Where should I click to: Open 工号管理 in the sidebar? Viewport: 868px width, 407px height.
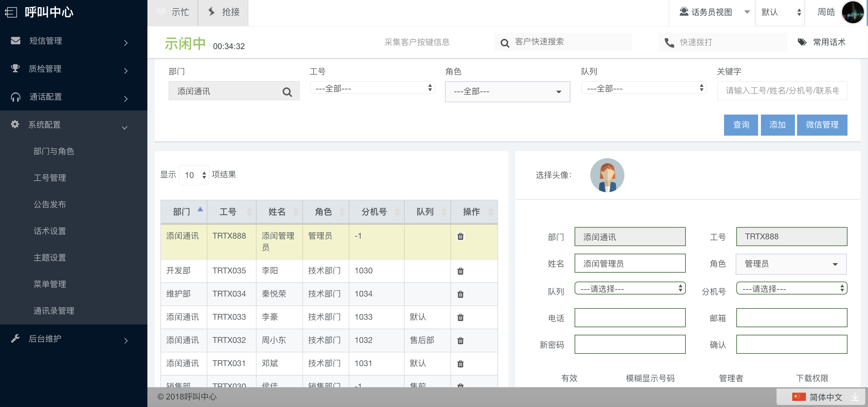pyautogui.click(x=50, y=178)
